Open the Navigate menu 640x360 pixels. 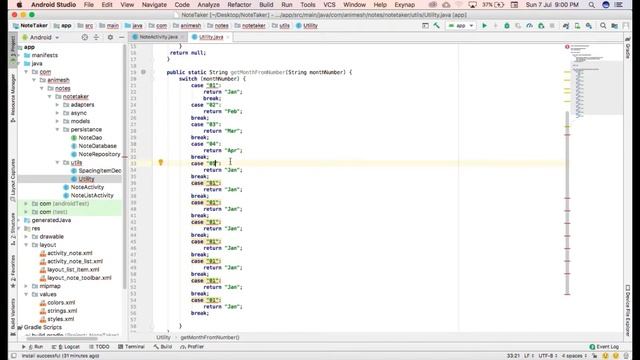154,5
